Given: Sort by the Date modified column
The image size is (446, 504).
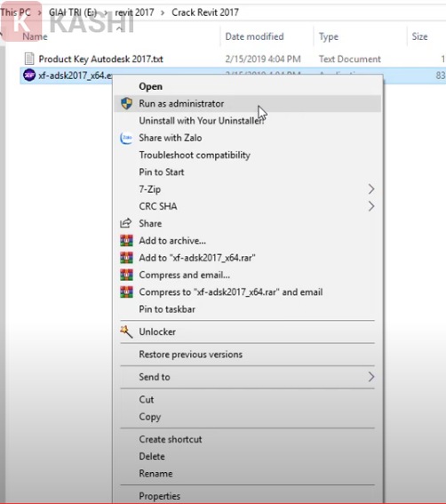Looking at the screenshot, I should [x=254, y=36].
